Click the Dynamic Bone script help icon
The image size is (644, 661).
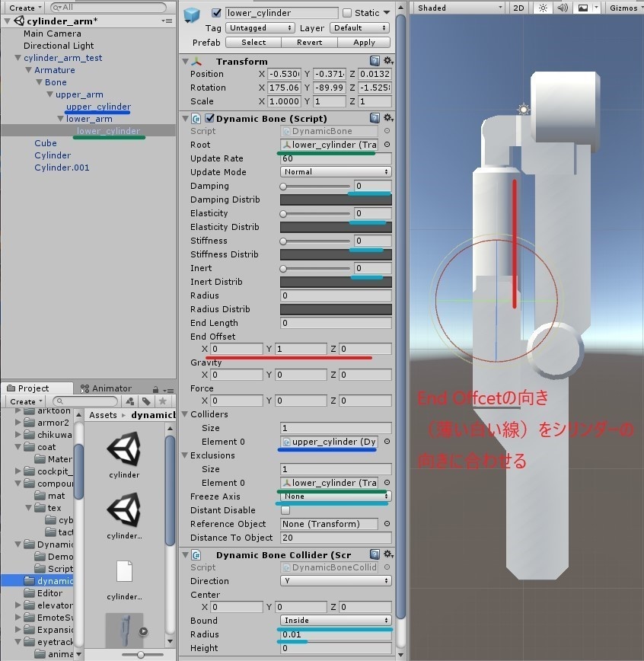pyautogui.click(x=374, y=118)
